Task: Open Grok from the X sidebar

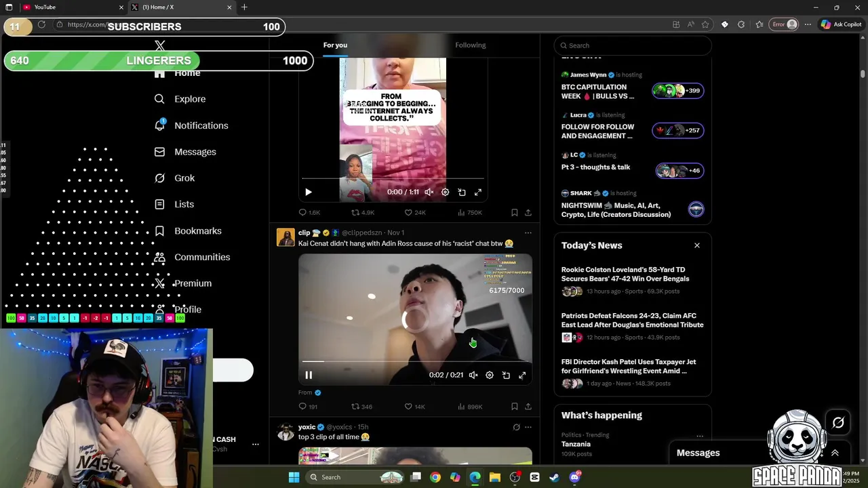Action: pyautogui.click(x=174, y=178)
